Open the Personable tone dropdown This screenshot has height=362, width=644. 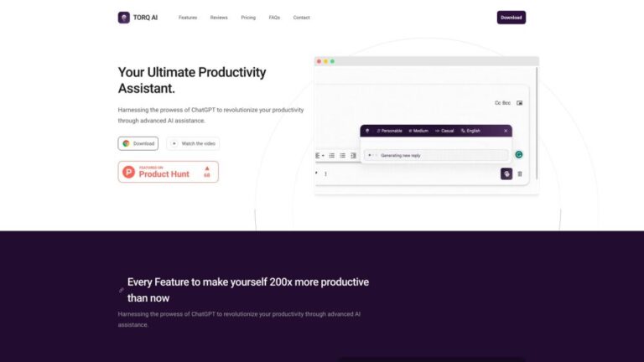pos(389,131)
